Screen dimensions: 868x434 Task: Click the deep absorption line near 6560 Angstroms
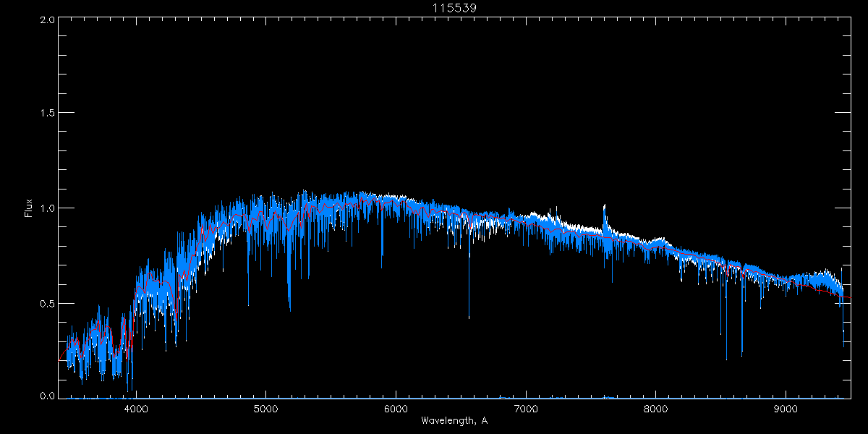pos(469,268)
